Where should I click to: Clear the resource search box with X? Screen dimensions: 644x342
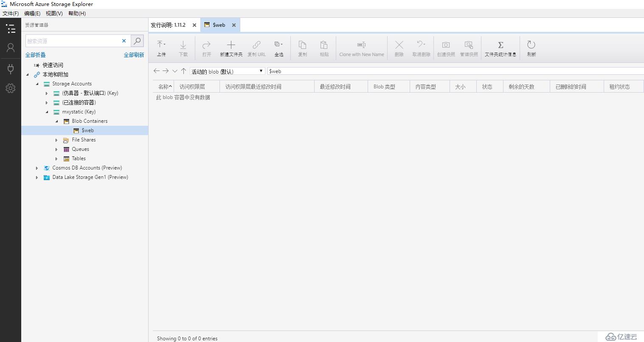click(x=124, y=41)
